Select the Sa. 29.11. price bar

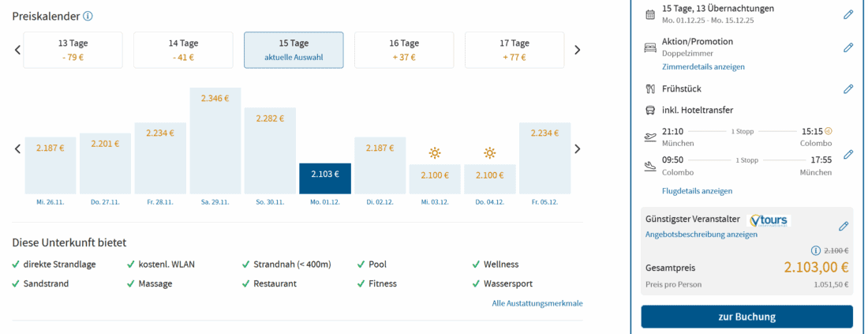215,141
